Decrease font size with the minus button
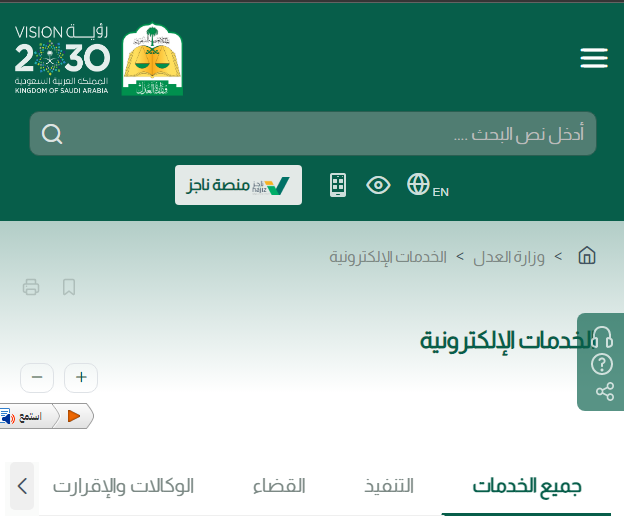Image resolution: width=624 pixels, height=532 pixels. click(x=37, y=378)
